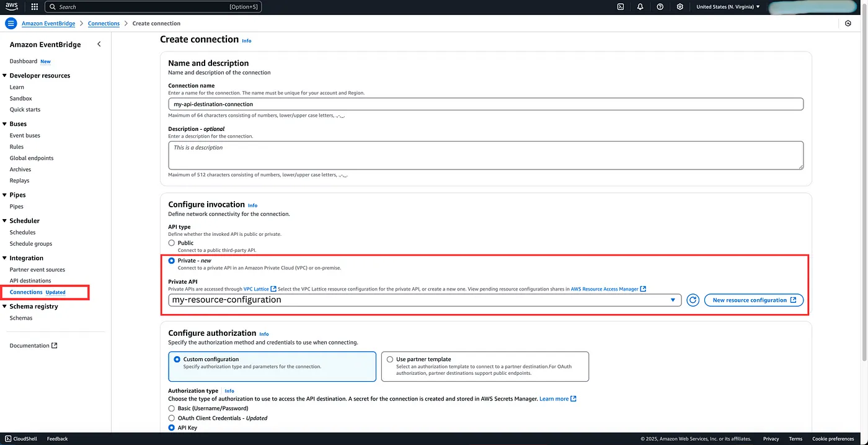Collapse the Scheduler section
868x445 pixels.
coord(4,221)
